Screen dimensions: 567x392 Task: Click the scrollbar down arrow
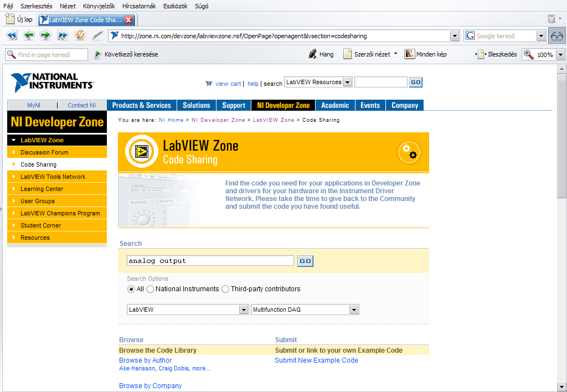point(561,386)
